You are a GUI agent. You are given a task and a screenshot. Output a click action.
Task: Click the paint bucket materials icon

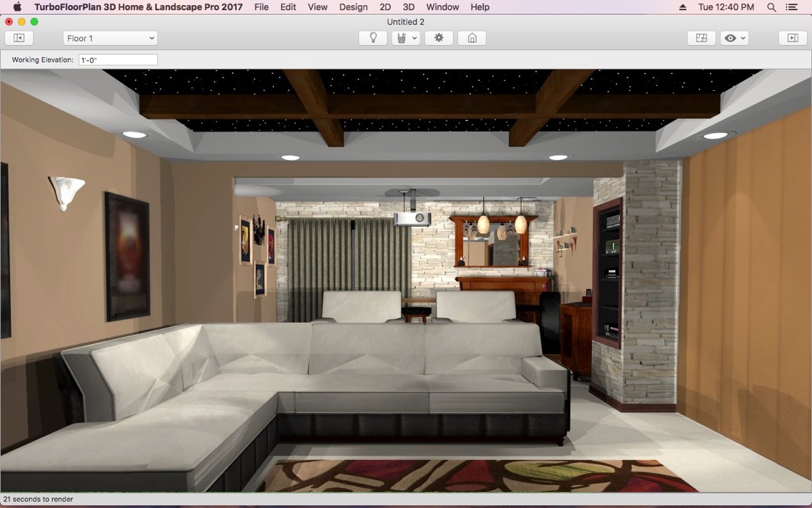(x=402, y=37)
